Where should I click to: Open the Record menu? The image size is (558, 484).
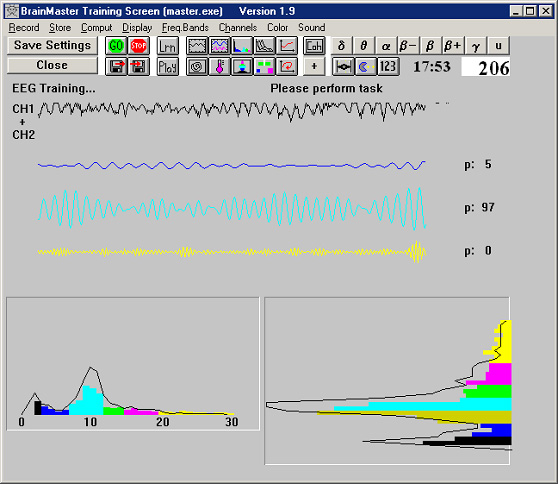click(24, 27)
